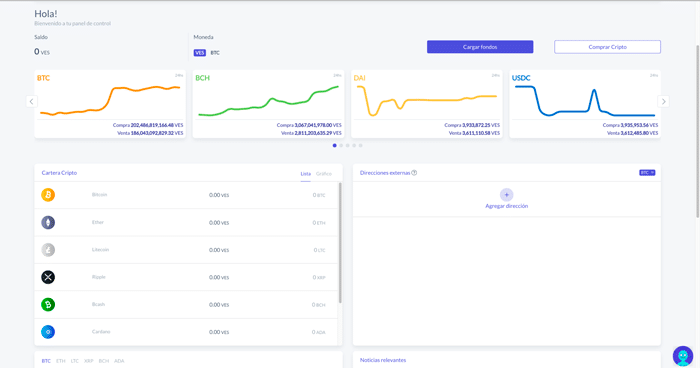Click the Comprar Cripto button
The width and height of the screenshot is (700, 368).
pyautogui.click(x=607, y=47)
